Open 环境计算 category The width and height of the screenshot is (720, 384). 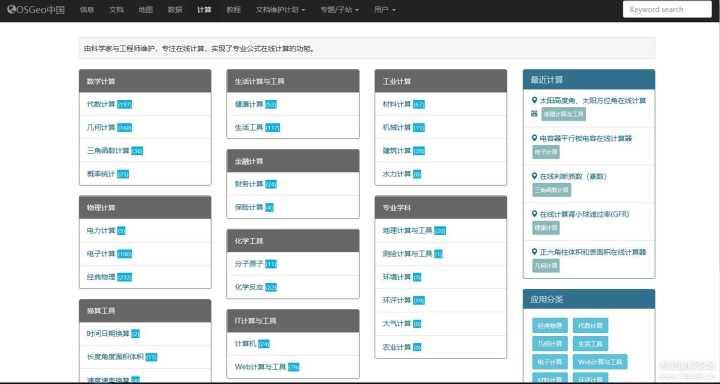[397, 277]
